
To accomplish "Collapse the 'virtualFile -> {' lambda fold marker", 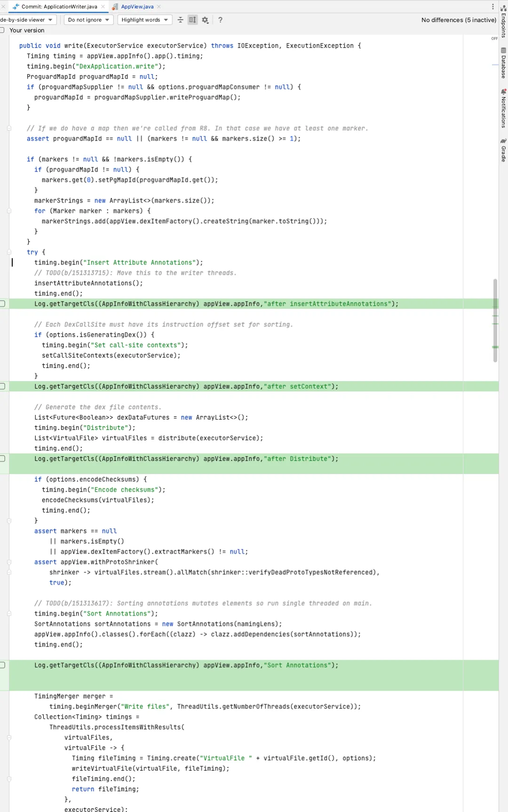I will [9, 738].
